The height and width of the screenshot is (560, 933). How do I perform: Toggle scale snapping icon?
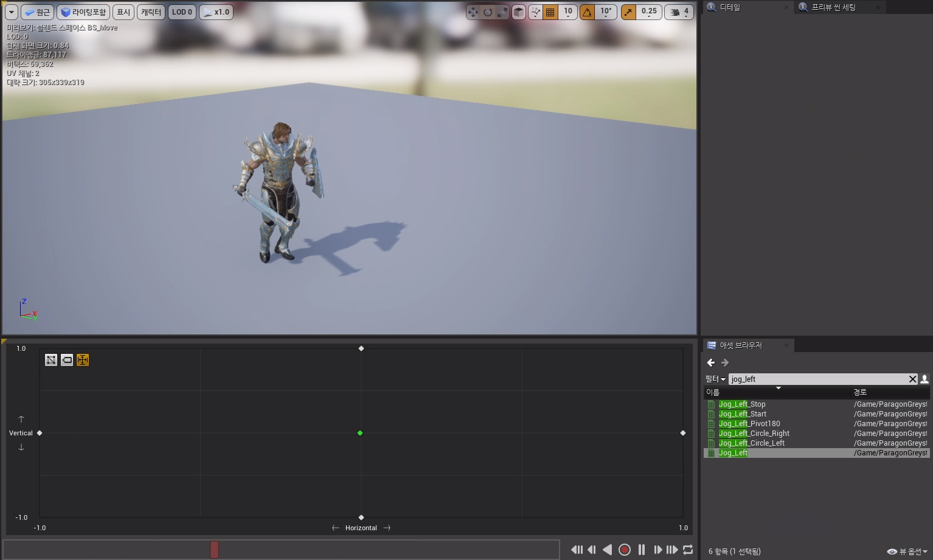[x=628, y=12]
